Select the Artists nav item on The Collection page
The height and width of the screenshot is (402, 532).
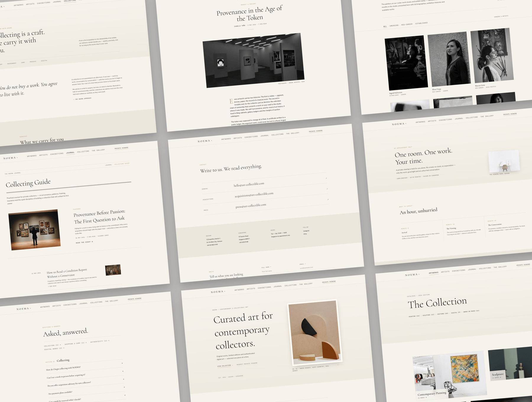[445, 271]
